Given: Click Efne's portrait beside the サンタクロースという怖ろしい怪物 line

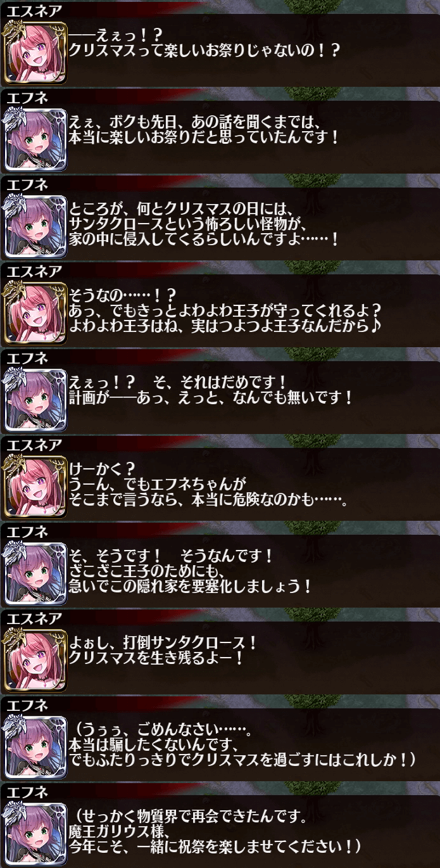Looking at the screenshot, I should pos(35,226).
